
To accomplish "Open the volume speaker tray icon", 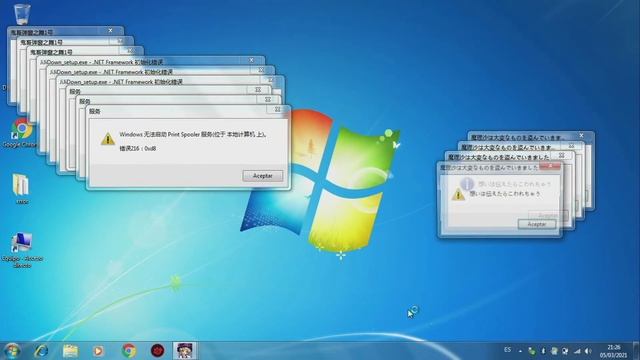I will [588, 351].
